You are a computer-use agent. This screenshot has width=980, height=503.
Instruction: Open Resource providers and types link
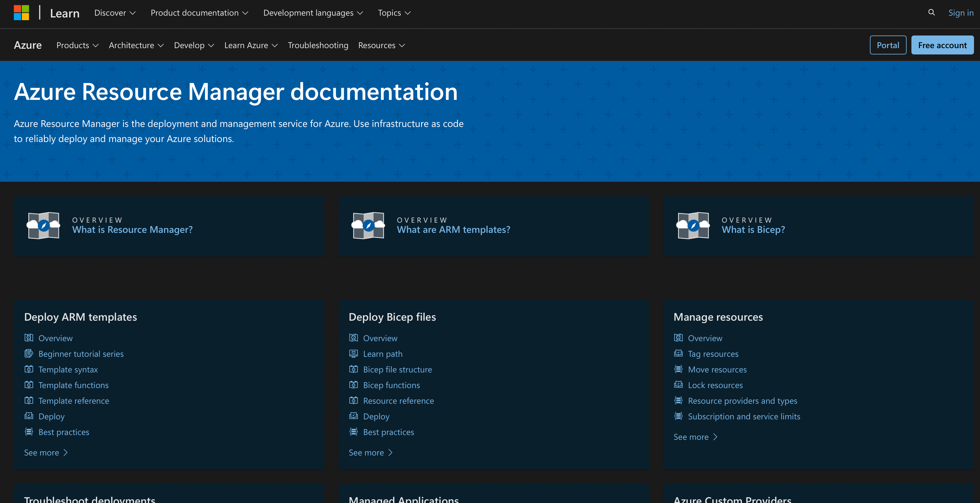tap(743, 401)
